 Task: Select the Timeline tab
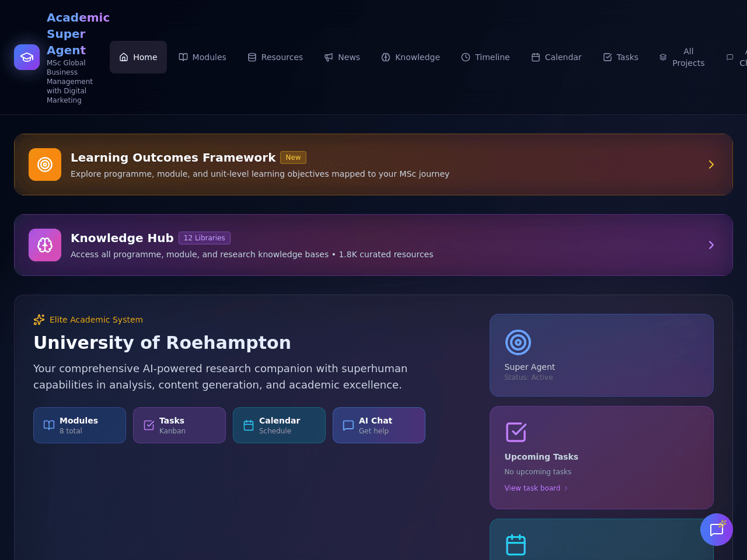(486, 57)
